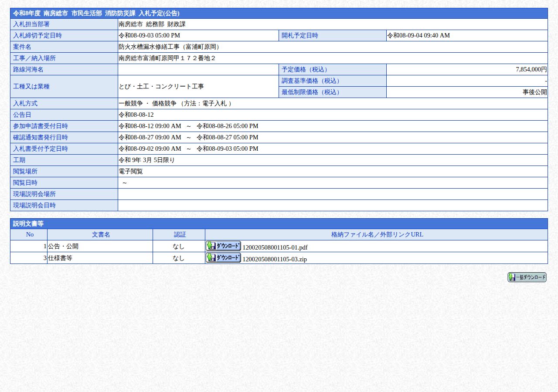Click the 調査基準価格（税込） label

coord(312,81)
